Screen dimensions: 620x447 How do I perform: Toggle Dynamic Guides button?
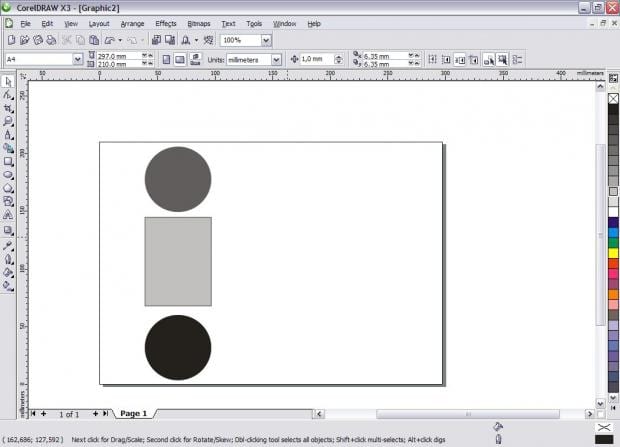(x=473, y=60)
